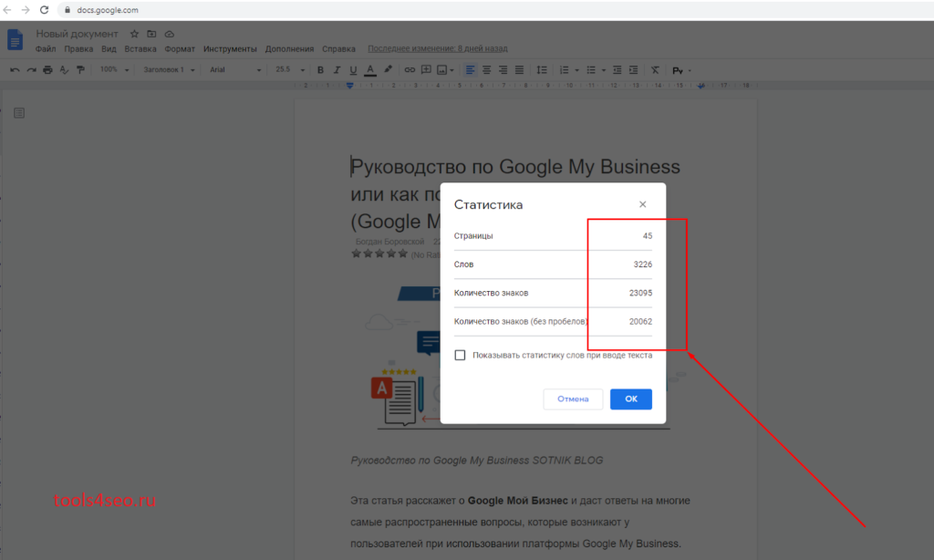934x560 pixels.
Task: Show the document outline icon
Action: 19,112
